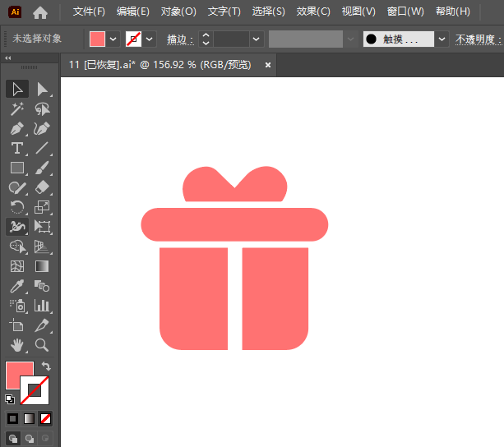Expand the stroke weight dropdown

(257, 39)
